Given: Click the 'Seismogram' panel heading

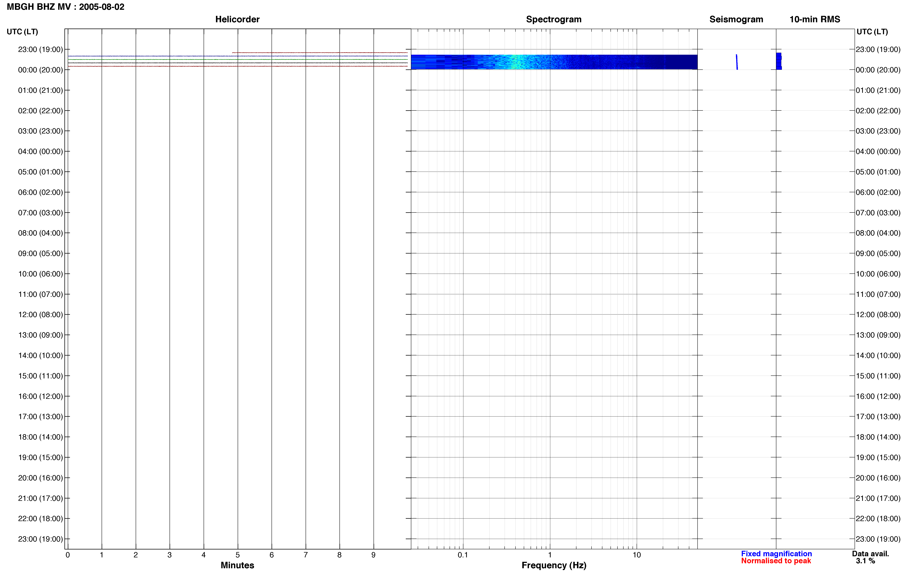Looking at the screenshot, I should [x=736, y=20].
